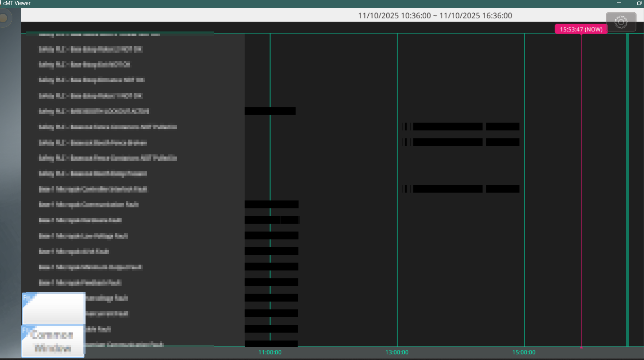Open the settings gear icon
The image size is (644, 360).
coord(621,22)
